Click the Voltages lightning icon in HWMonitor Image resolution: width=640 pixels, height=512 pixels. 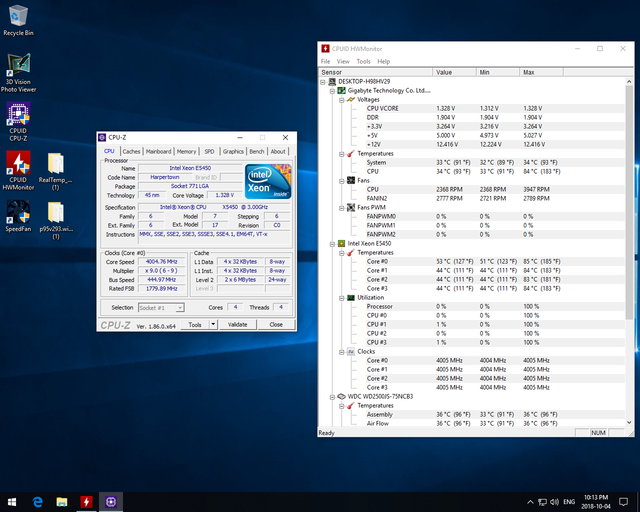[x=351, y=99]
